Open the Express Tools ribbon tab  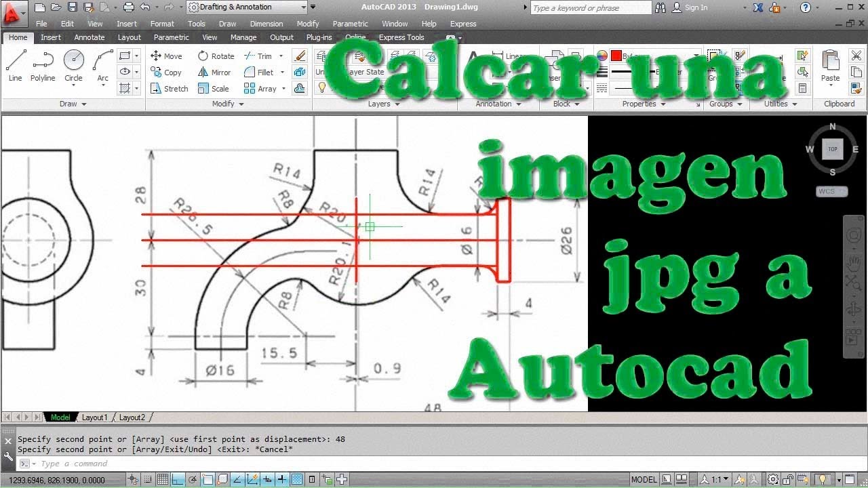coord(401,37)
